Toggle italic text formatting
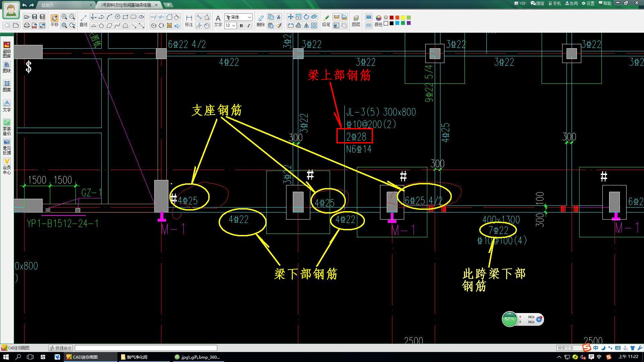The width and height of the screenshot is (644, 362). coord(249,25)
